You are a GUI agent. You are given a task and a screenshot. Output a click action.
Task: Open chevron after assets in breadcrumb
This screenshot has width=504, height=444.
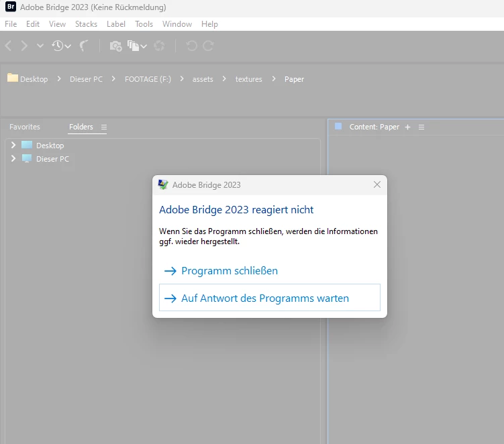(x=224, y=78)
